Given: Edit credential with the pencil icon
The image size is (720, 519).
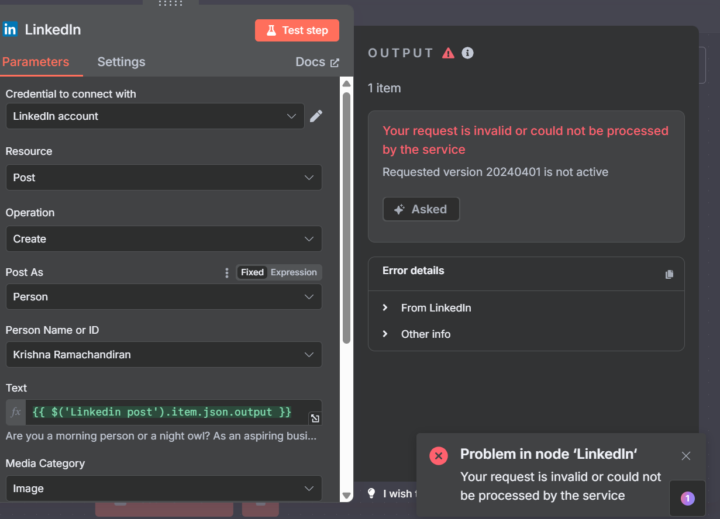Looking at the screenshot, I should [x=316, y=116].
